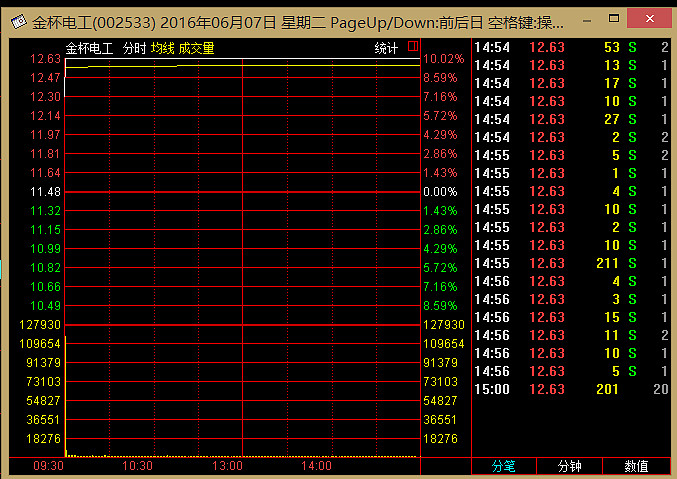Select the trade row with volume 211
This screenshot has height=479, width=677.
(570, 263)
